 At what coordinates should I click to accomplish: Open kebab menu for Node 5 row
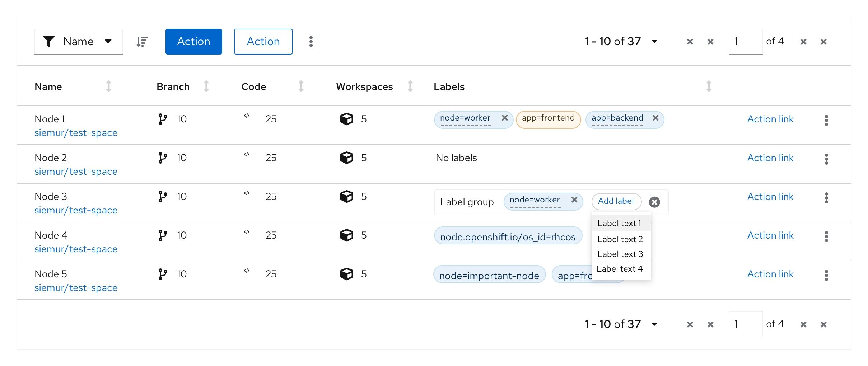pos(826,275)
